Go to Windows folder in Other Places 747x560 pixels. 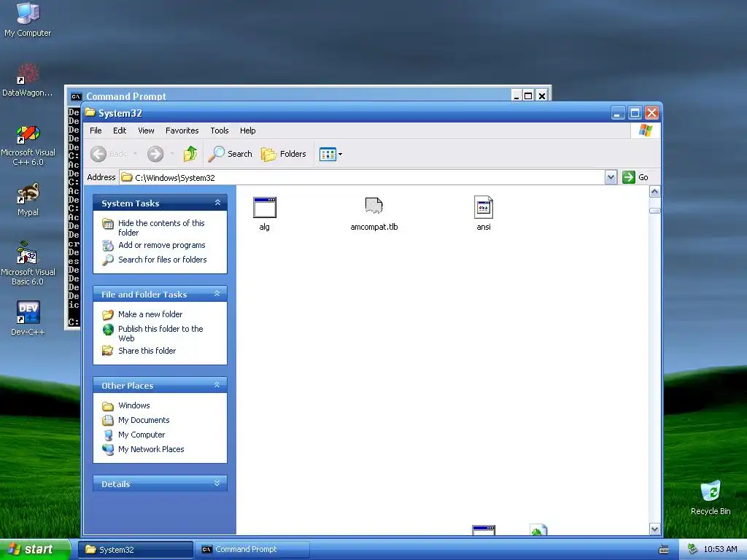pyautogui.click(x=134, y=405)
